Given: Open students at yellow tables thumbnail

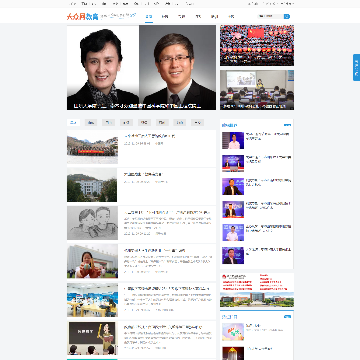Looking at the screenshot, I should (x=92, y=300).
